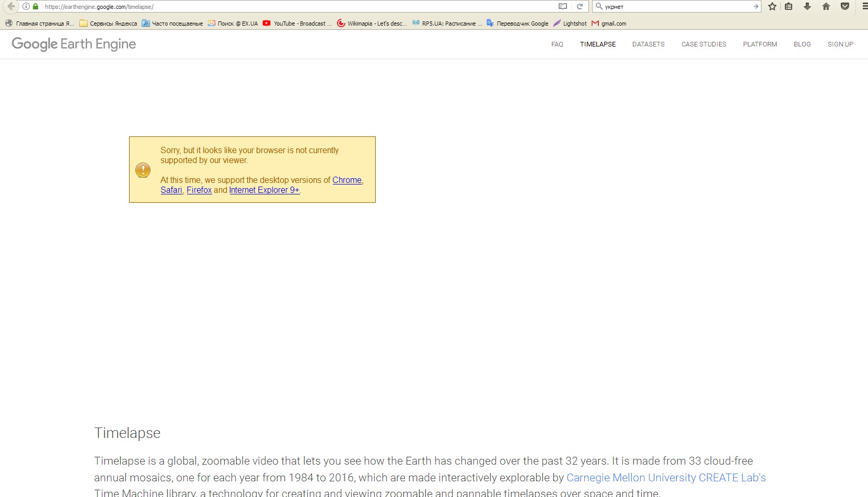
Task: Click the Pocket icon in toolbar
Action: click(x=845, y=6)
